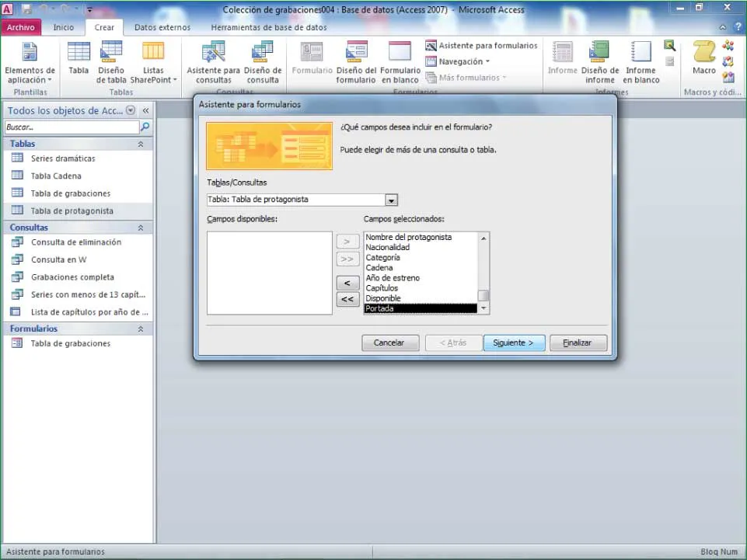Image resolution: width=747 pixels, height=560 pixels.
Task: Collapse the Formularios group
Action: point(141,329)
